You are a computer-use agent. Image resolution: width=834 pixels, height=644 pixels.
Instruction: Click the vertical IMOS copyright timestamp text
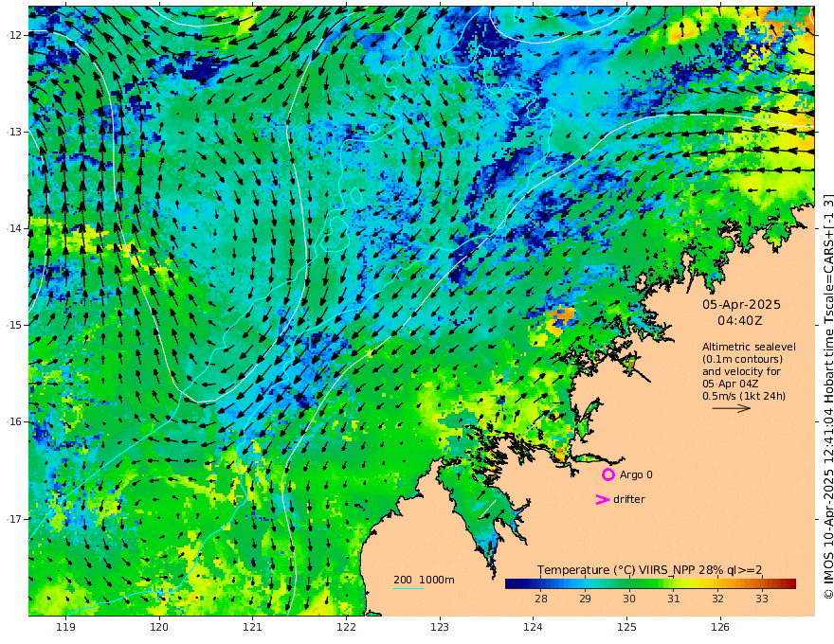pyautogui.click(x=827, y=397)
